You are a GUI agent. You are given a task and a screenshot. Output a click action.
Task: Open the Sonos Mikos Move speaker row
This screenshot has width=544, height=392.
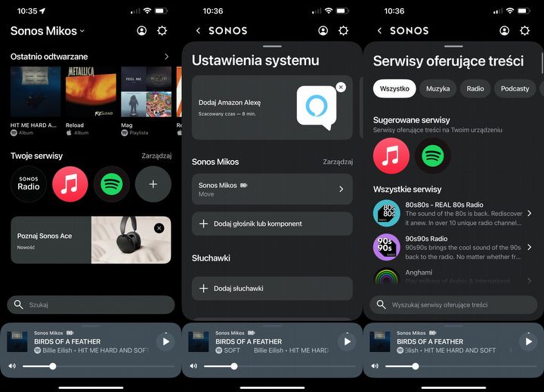coord(272,189)
